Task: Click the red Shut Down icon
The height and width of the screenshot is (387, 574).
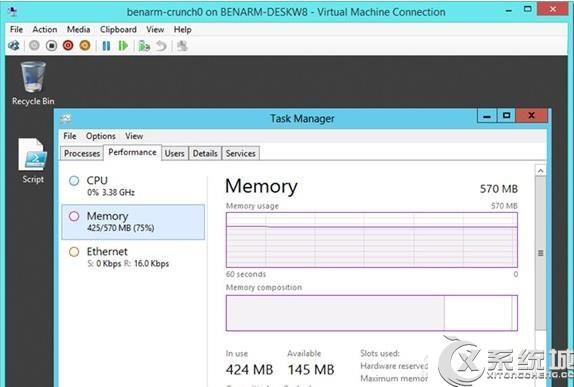Action: [68, 46]
